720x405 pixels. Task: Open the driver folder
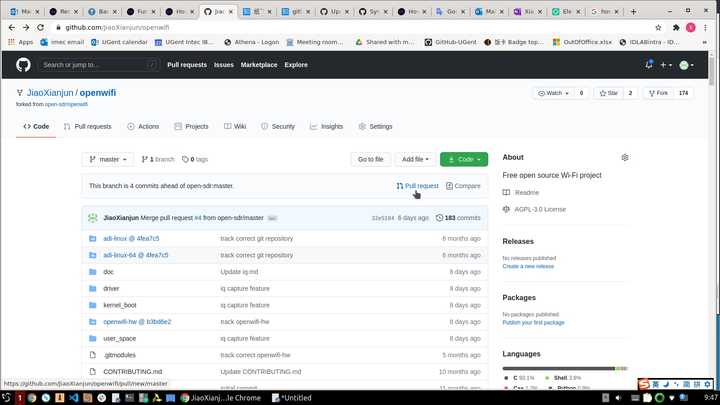click(111, 288)
